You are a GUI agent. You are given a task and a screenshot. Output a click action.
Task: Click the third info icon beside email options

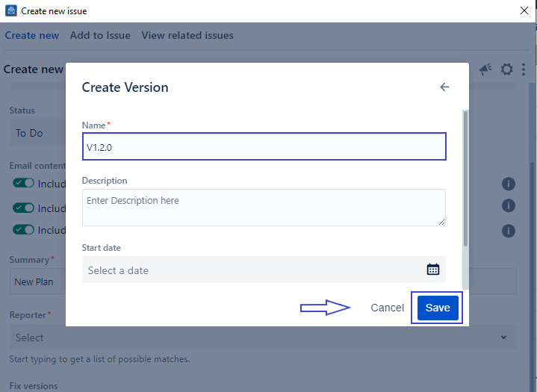pyautogui.click(x=509, y=231)
